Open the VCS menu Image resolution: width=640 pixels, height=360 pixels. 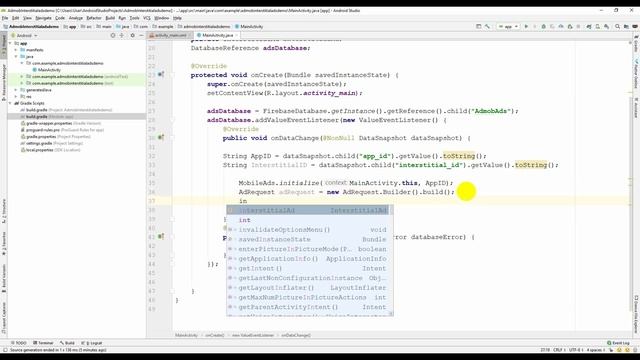tap(147, 18)
